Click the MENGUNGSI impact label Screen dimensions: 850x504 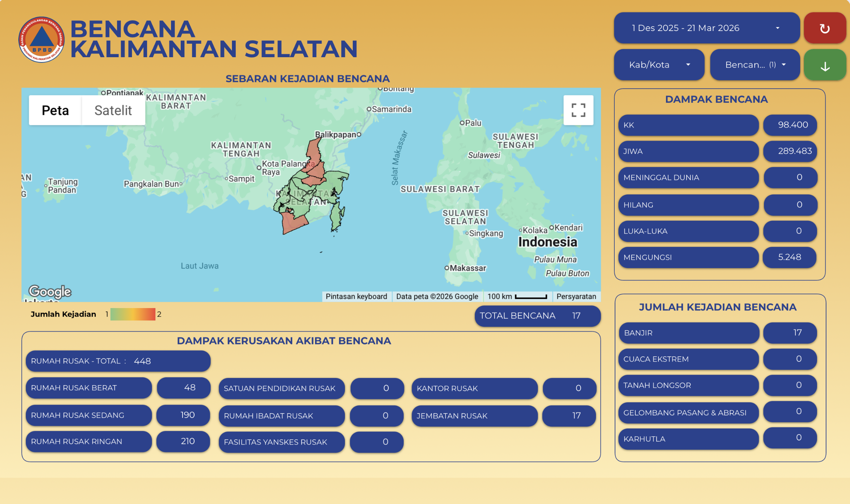[x=688, y=257]
